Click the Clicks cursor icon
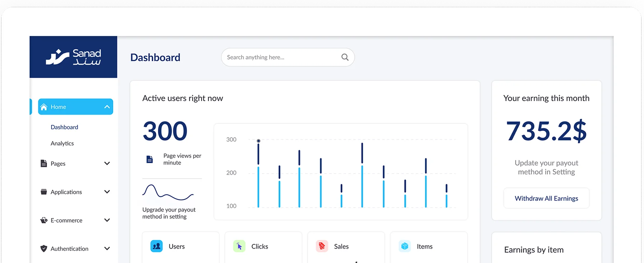 239,246
